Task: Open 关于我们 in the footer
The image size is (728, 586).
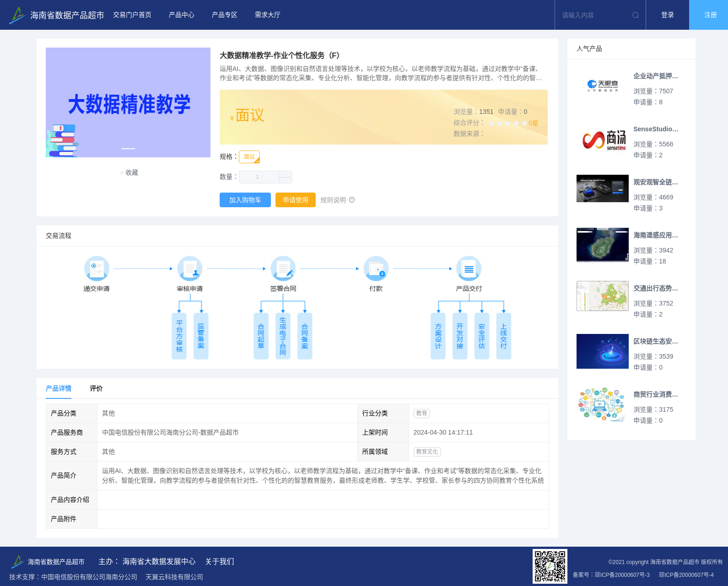Action: tap(220, 561)
